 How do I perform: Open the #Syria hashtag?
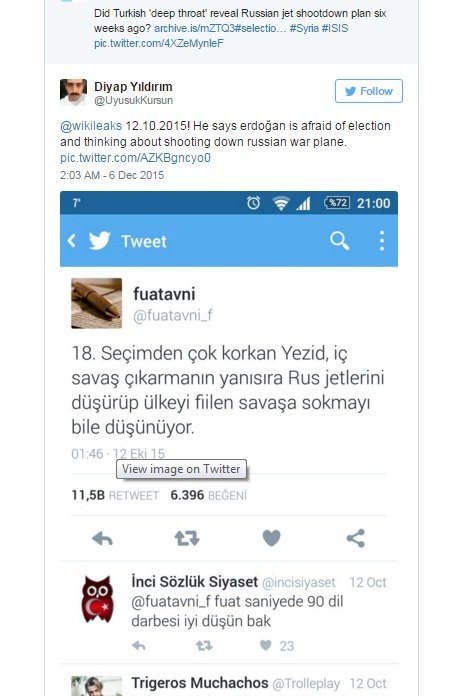point(304,28)
